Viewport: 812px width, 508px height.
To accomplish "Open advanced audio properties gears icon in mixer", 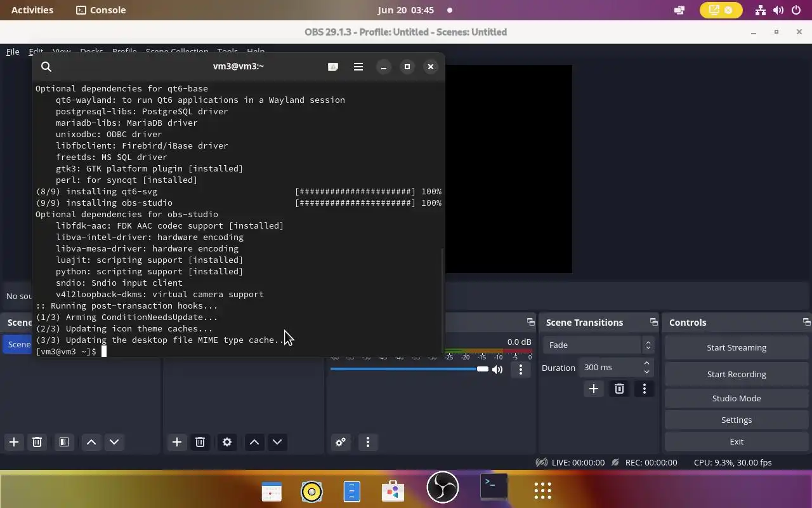I will [341, 442].
